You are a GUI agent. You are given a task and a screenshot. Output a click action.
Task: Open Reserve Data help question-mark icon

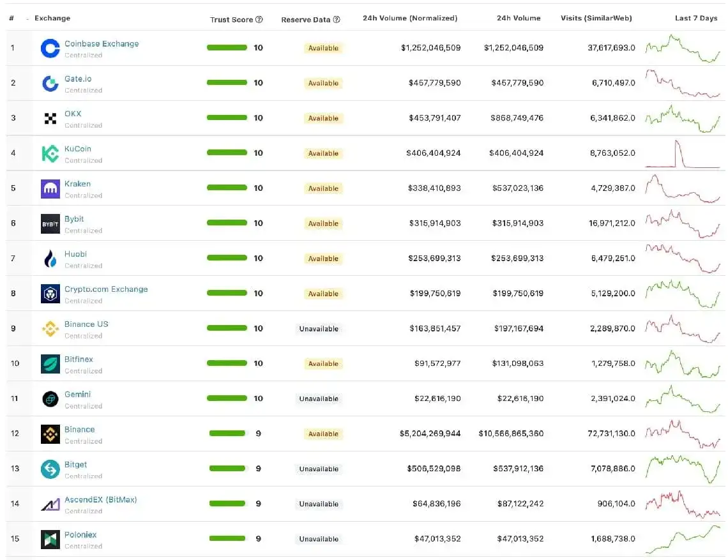click(x=337, y=20)
